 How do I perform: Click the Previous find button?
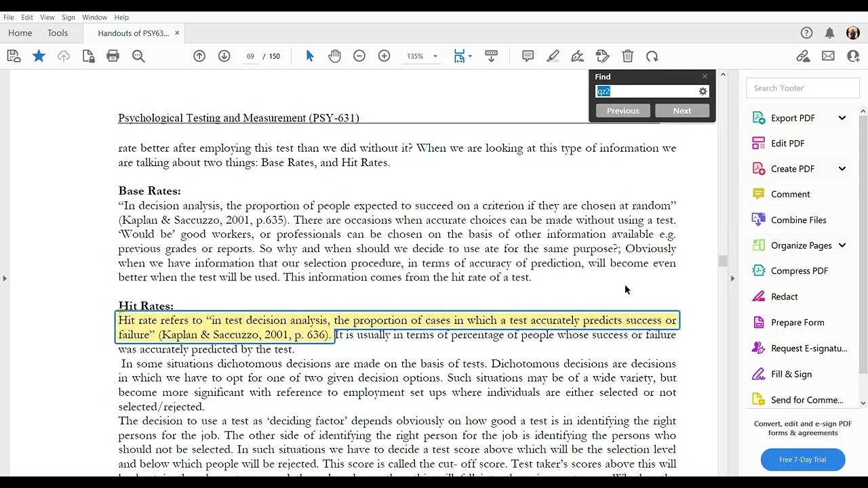(623, 110)
